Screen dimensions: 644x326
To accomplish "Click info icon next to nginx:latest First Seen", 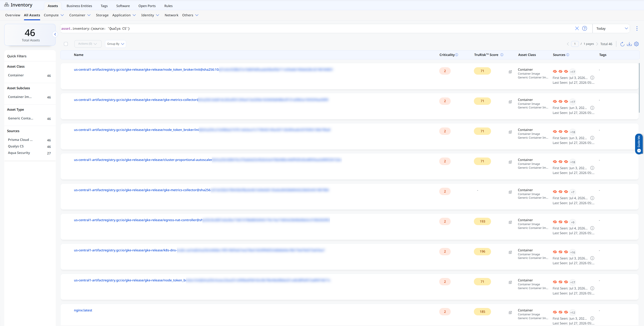I will [592, 318].
